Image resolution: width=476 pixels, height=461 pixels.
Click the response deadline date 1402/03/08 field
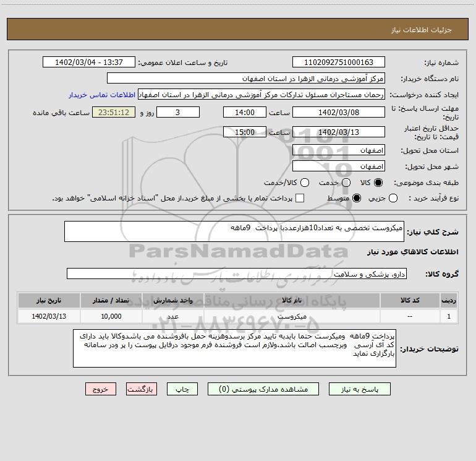(x=339, y=112)
